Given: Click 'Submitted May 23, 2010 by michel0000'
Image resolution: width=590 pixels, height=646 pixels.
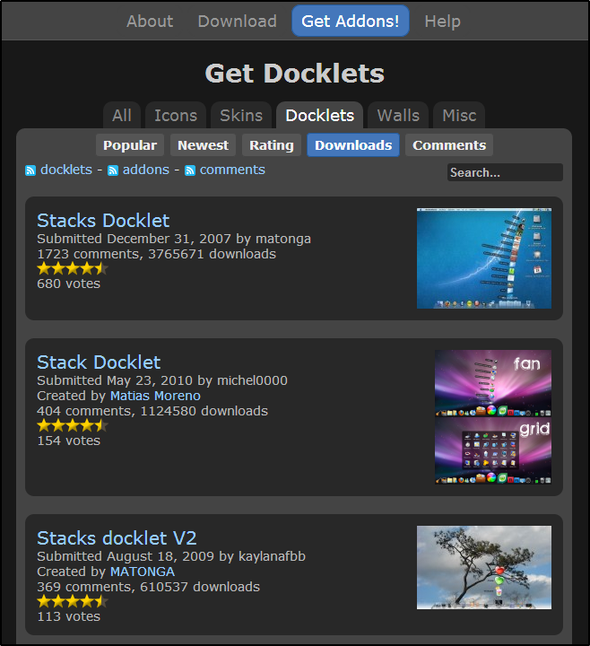Looking at the screenshot, I should pos(162,380).
